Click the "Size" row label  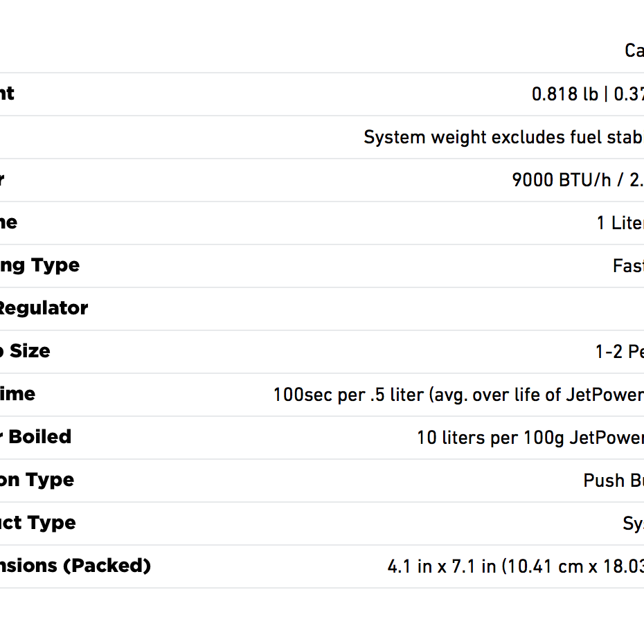pyautogui.click(x=29, y=351)
